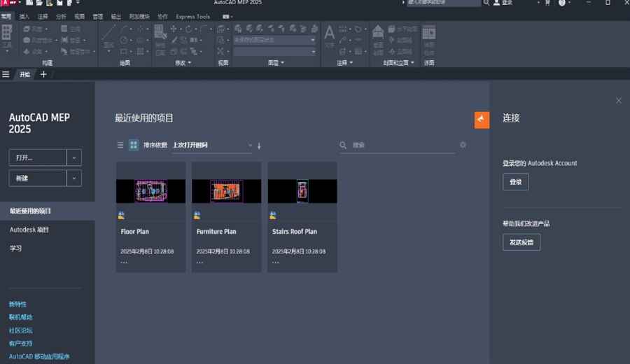Open the Help question mark icon
The height and width of the screenshot is (364, 630).
tap(562, 3)
